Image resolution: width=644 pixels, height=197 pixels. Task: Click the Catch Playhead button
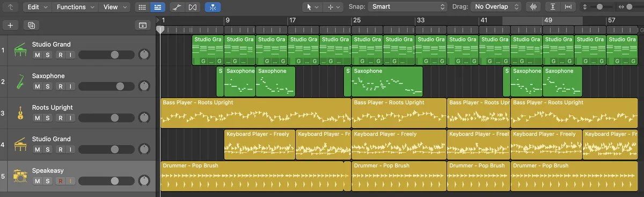tap(213, 7)
